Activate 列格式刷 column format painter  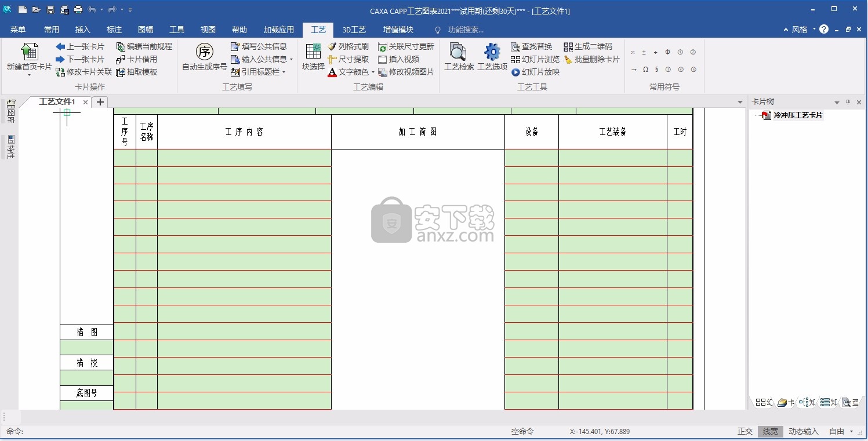pos(348,46)
